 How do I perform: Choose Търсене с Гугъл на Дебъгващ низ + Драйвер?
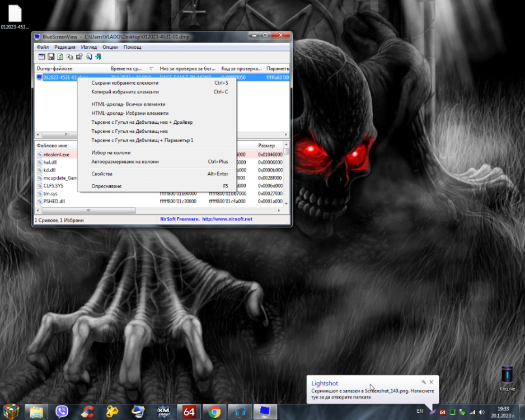pos(157,122)
